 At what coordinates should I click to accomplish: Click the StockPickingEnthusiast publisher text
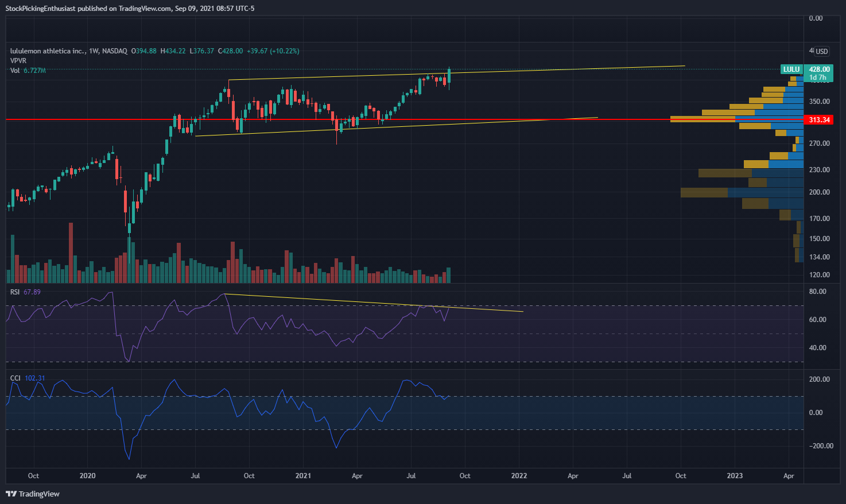pyautogui.click(x=40, y=9)
